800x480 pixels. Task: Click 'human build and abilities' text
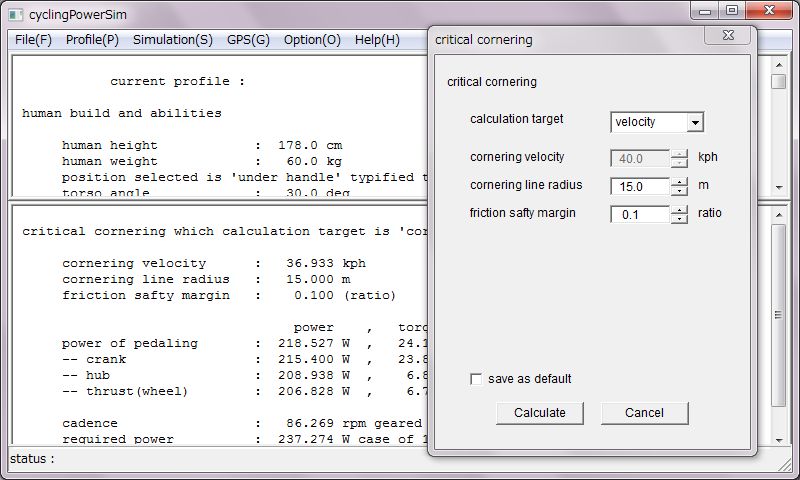point(122,113)
